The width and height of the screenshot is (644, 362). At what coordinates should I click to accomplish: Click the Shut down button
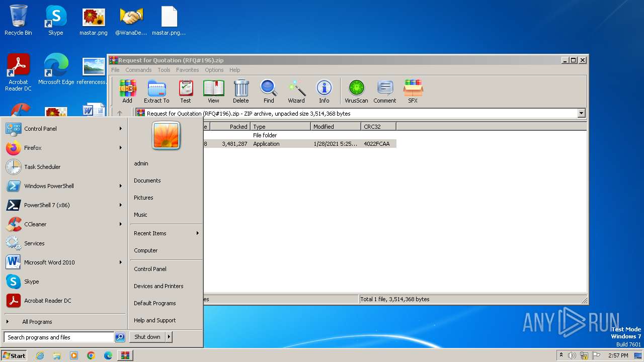point(147,337)
